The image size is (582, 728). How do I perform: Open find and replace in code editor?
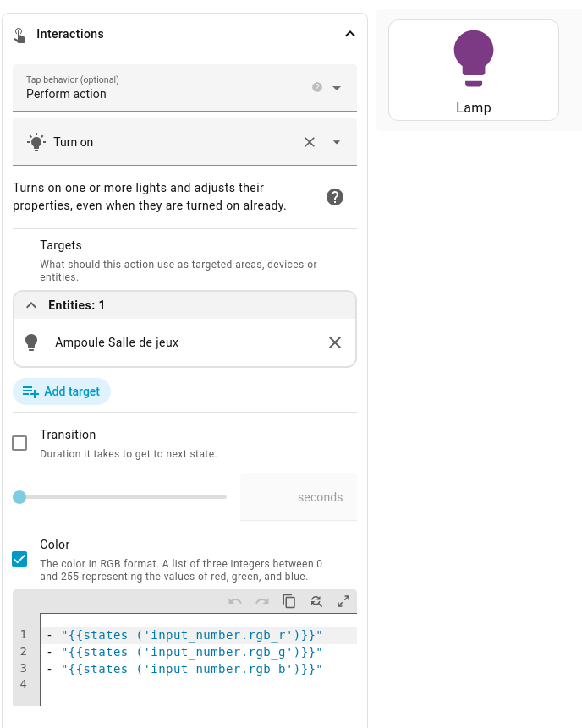click(316, 601)
